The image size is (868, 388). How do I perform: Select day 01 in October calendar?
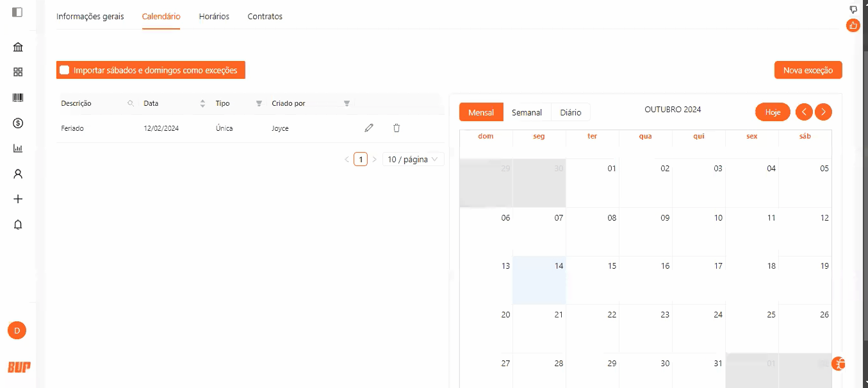tap(593, 183)
